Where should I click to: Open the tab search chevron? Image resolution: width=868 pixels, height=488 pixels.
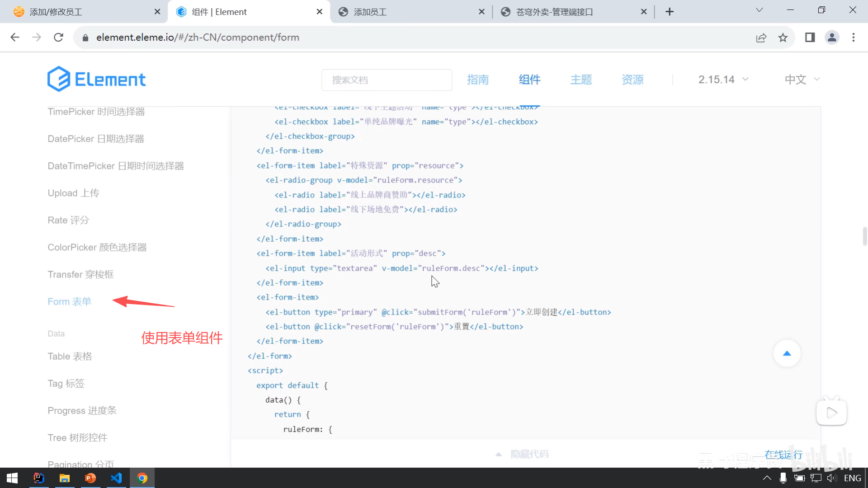tap(759, 10)
